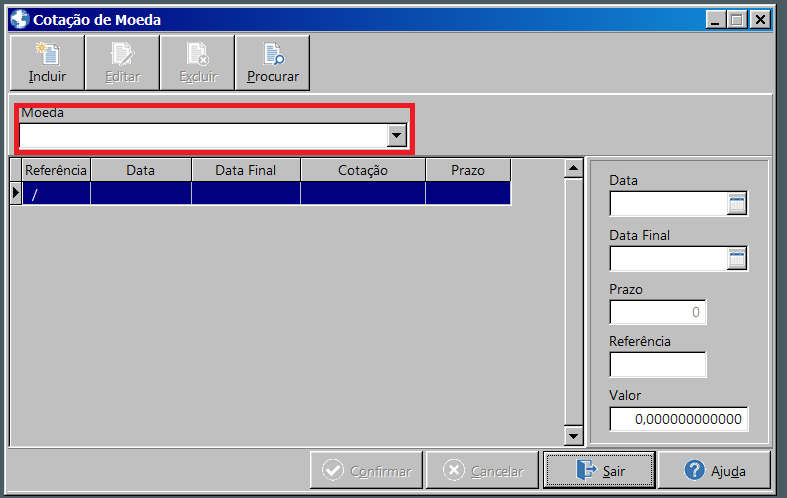Open the calendar picker for Data Final
Image resolution: width=787 pixels, height=498 pixels.
tap(737, 259)
